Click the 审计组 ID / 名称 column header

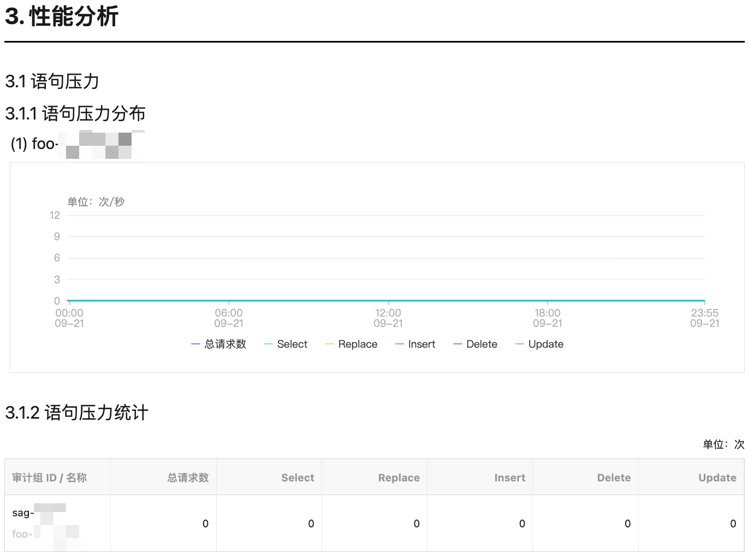pos(50,478)
